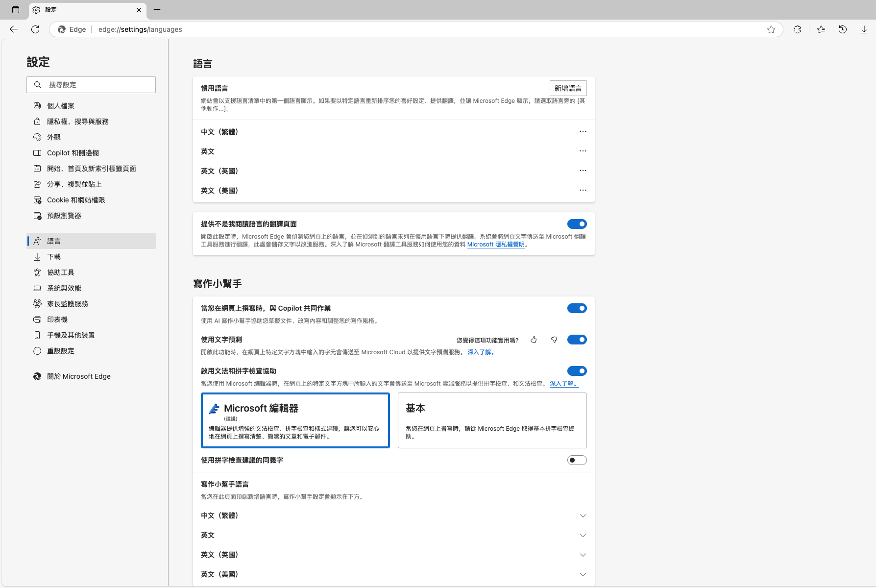Click the Microsoft 編輯器 pen icon
This screenshot has height=588, width=876.
click(x=214, y=409)
